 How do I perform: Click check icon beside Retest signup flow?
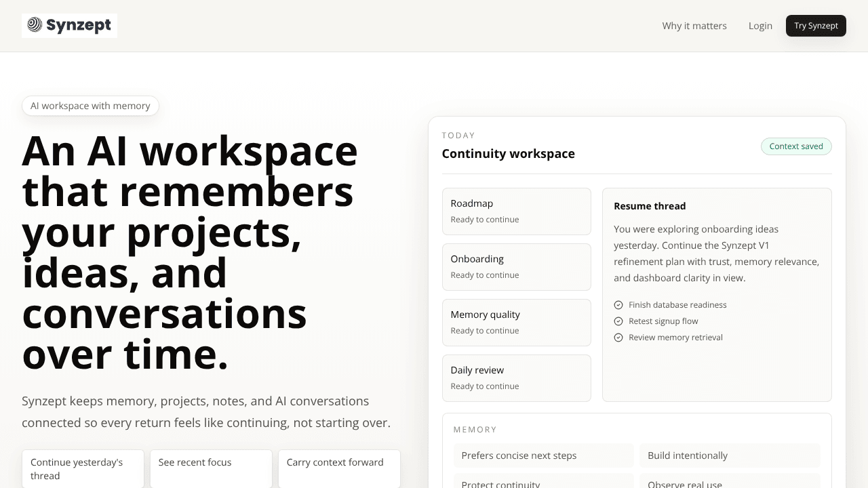coord(618,321)
